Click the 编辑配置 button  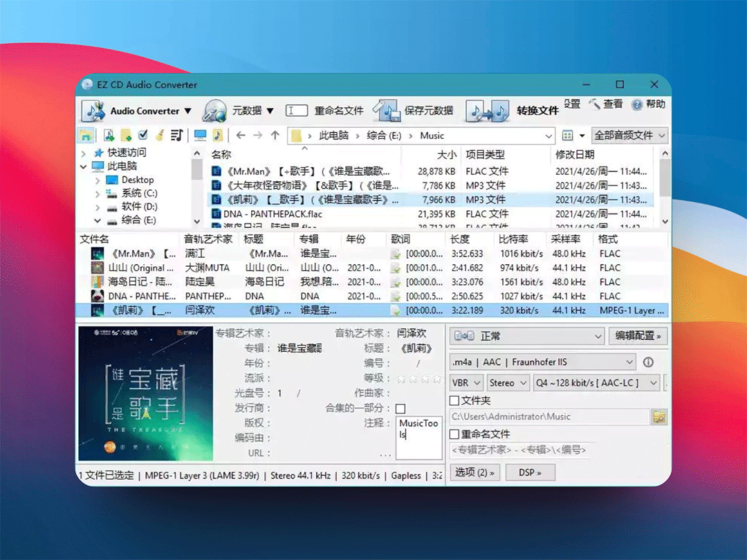click(x=638, y=336)
